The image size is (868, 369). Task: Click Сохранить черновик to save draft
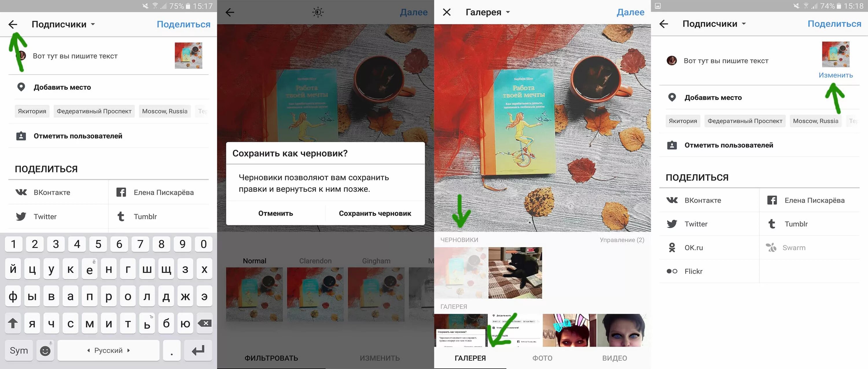click(x=374, y=213)
